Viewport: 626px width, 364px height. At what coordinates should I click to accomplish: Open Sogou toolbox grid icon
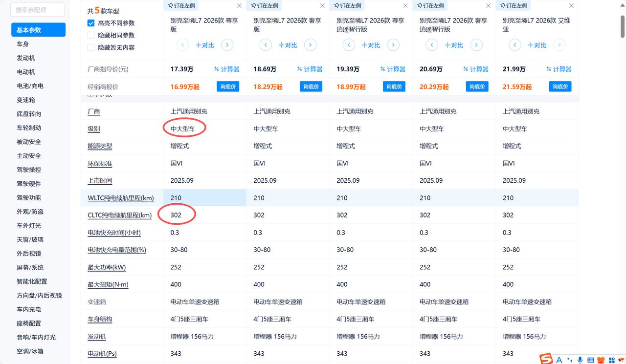click(x=612, y=360)
